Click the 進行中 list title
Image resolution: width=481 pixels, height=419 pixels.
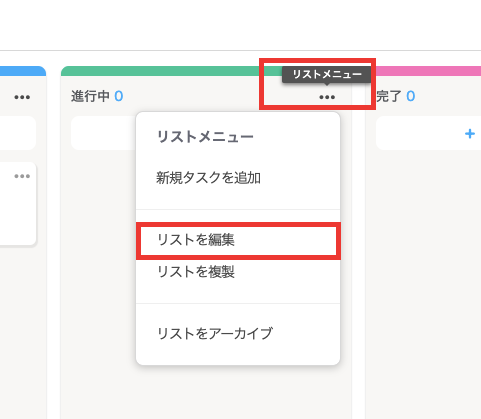coord(90,96)
